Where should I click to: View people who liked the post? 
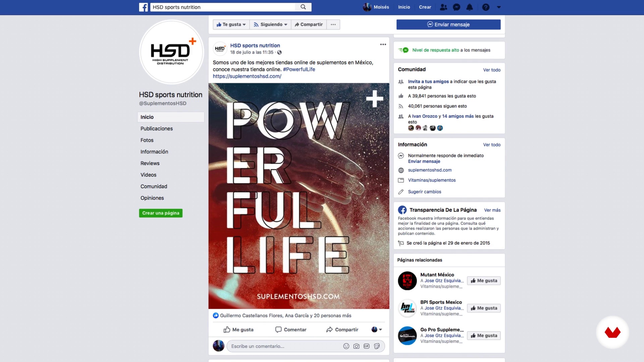(286, 315)
